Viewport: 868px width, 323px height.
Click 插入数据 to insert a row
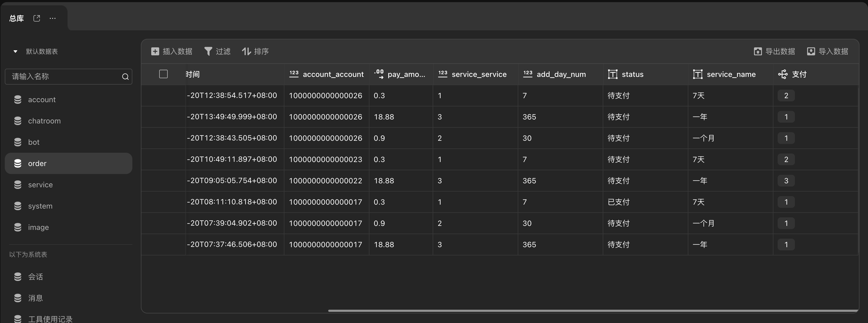click(171, 51)
